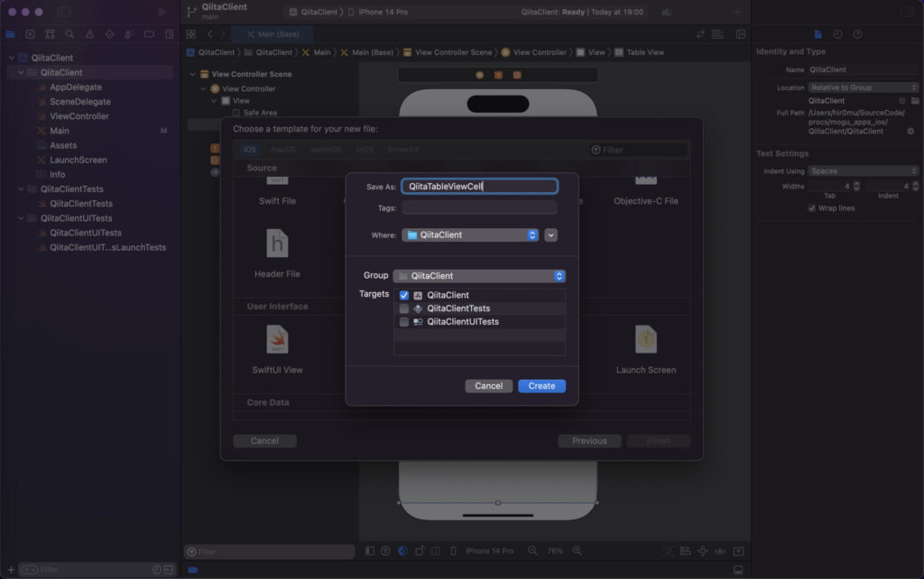Select the Project navigator folder icon
Screen dimensions: 924x579
[x=11, y=34]
